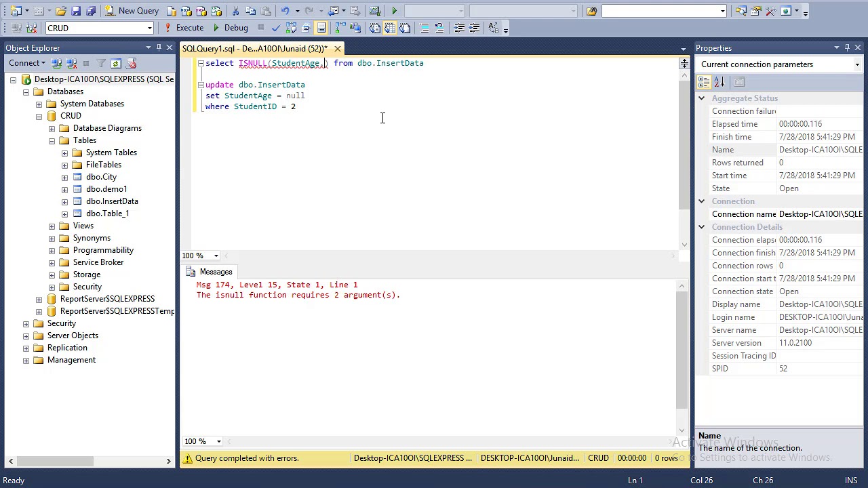Expand the Management node
Screen dimensions: 868x488
point(26,360)
